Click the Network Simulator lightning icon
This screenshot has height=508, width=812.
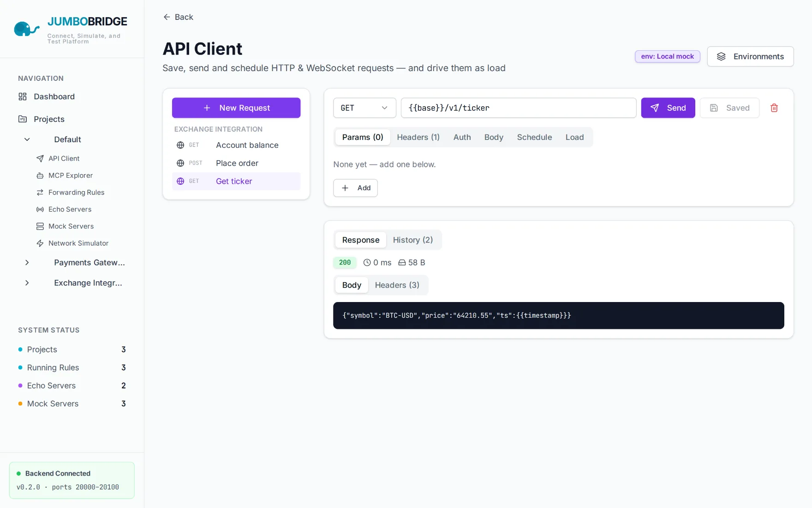tap(40, 243)
